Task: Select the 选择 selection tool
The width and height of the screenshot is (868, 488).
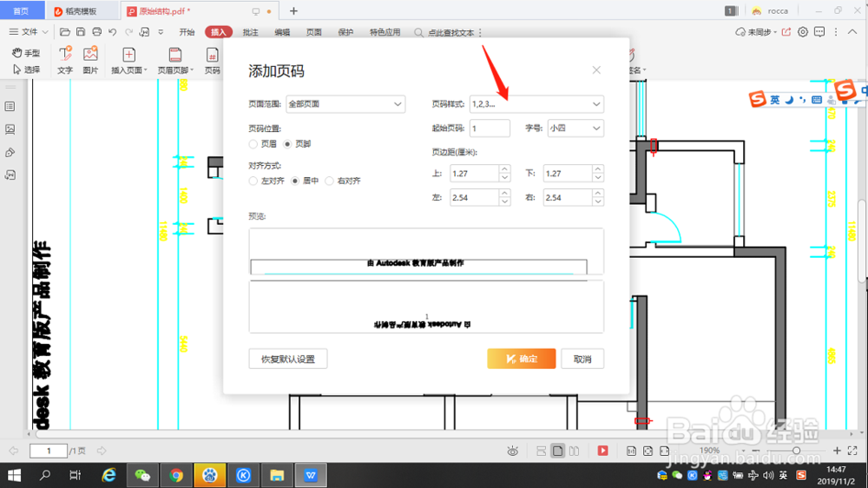Action: [x=26, y=69]
